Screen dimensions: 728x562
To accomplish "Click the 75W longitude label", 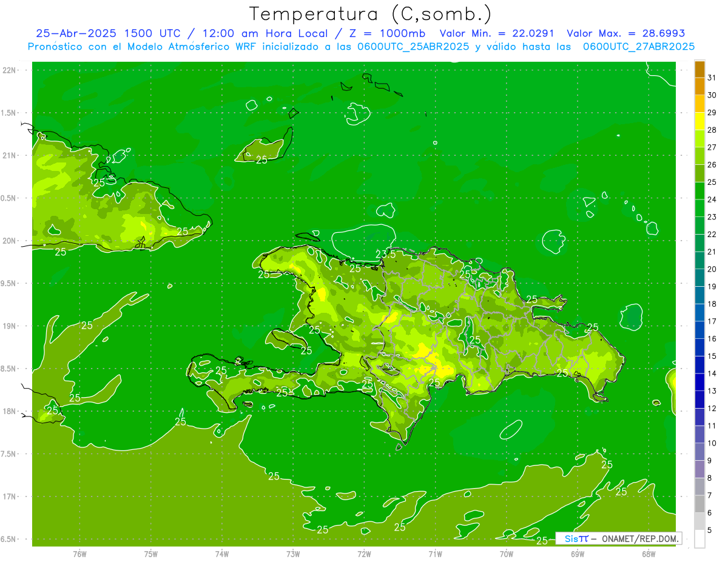I will [x=151, y=554].
